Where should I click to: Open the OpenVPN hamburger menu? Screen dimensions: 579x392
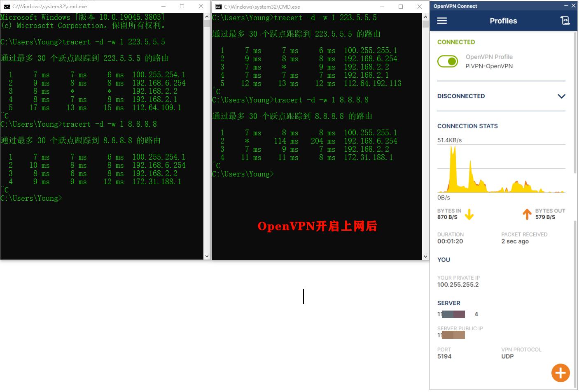click(x=442, y=21)
